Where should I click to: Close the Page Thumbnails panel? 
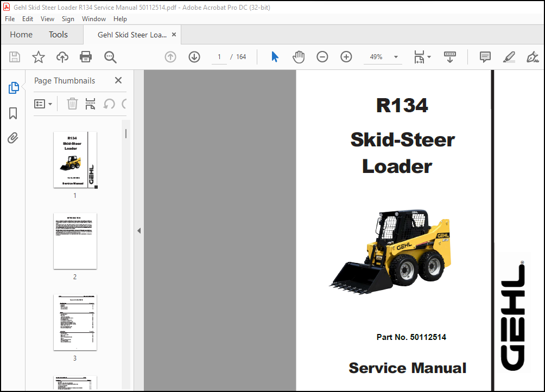pyautogui.click(x=118, y=80)
